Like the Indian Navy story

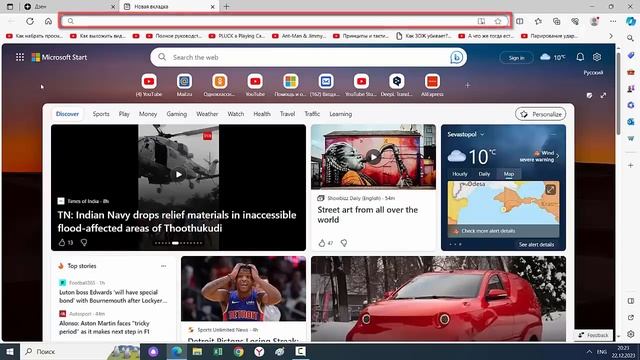pyautogui.click(x=62, y=242)
